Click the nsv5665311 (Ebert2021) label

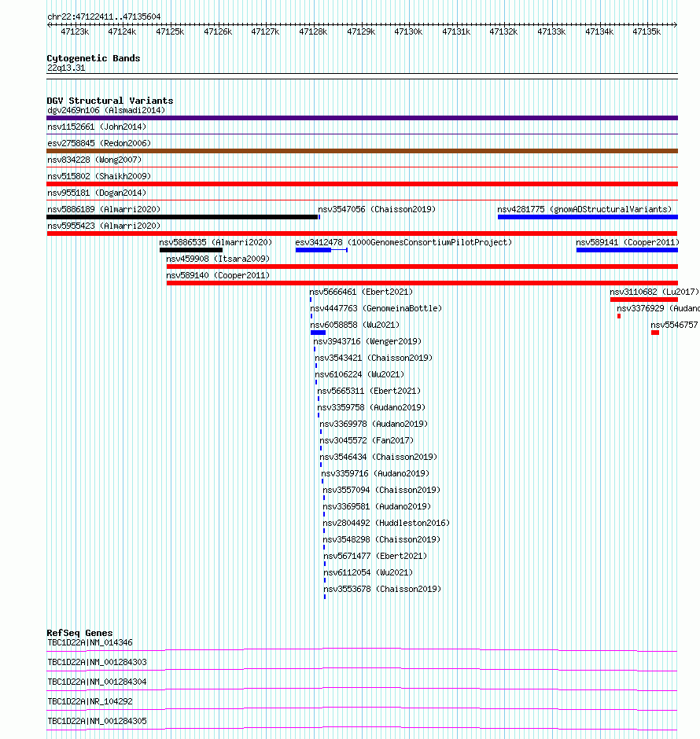point(369,391)
